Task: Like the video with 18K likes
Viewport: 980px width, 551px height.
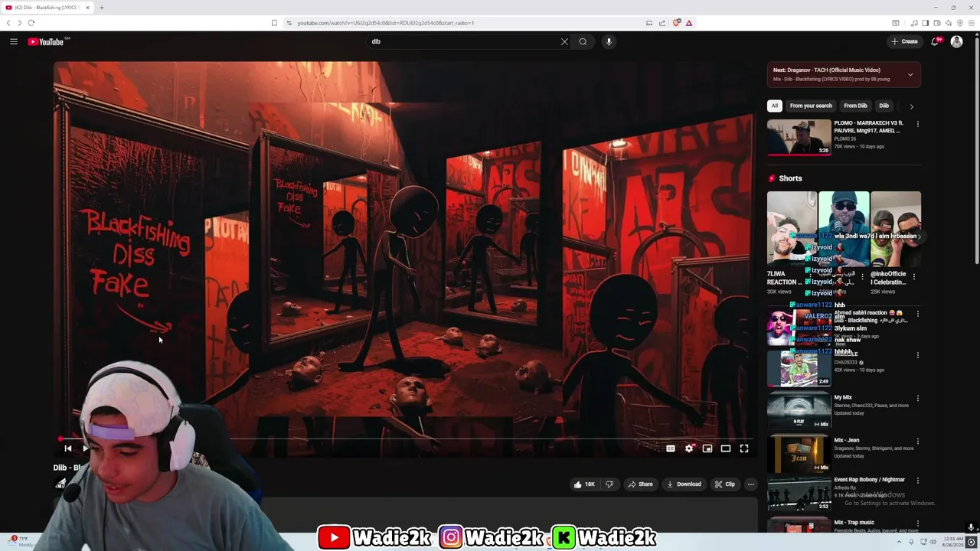Action: tap(584, 484)
